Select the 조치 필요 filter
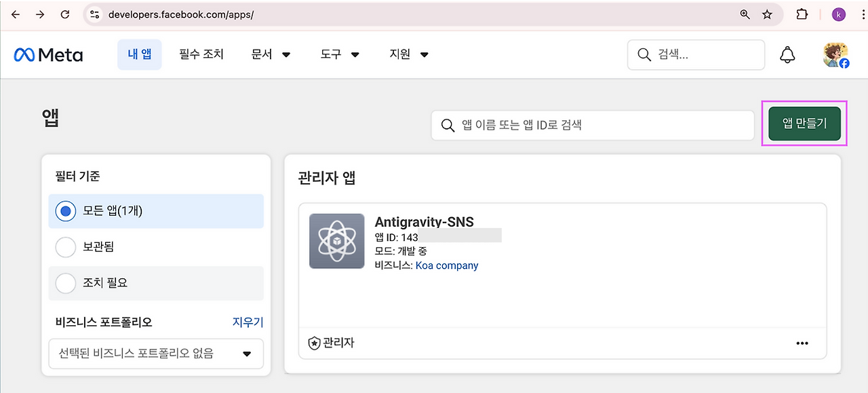The height and width of the screenshot is (393, 868). pyautogui.click(x=156, y=283)
